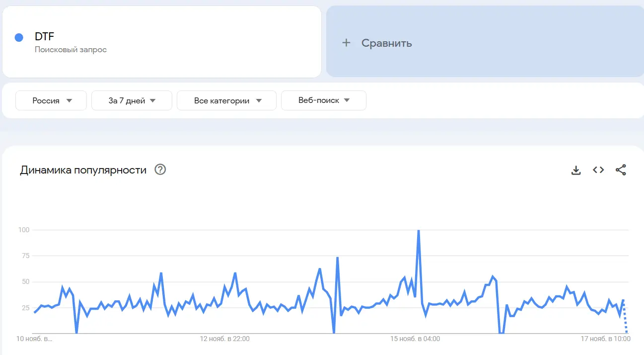Screen dimensions: 644x355
Task: Open the Россия region dropdown
Action: [x=51, y=100]
